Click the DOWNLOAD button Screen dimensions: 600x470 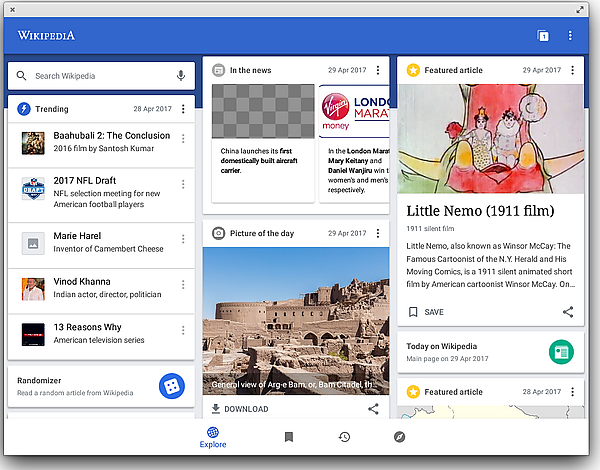[x=240, y=409]
